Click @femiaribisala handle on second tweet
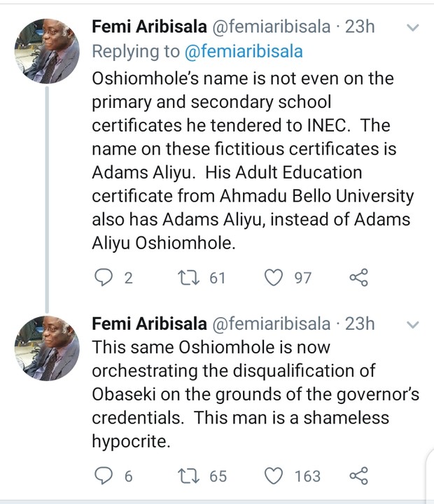 tap(270, 324)
